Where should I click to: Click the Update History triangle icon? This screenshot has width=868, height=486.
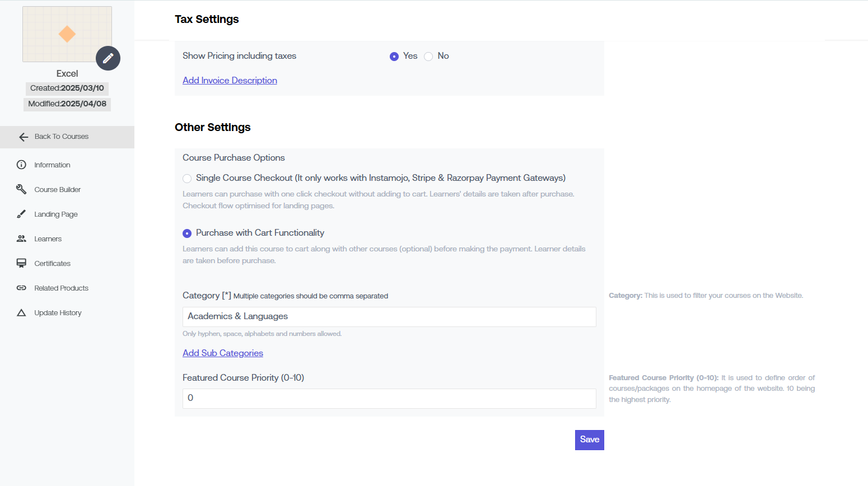(21, 312)
